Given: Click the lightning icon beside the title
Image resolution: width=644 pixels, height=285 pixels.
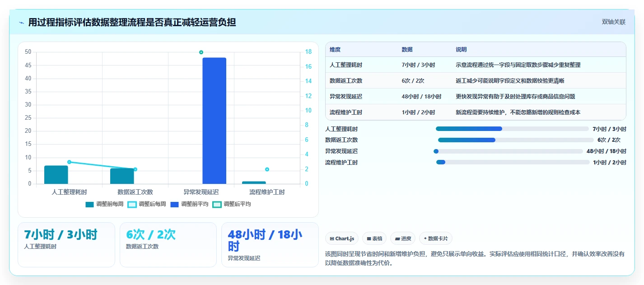Looking at the screenshot, I should (x=21, y=23).
